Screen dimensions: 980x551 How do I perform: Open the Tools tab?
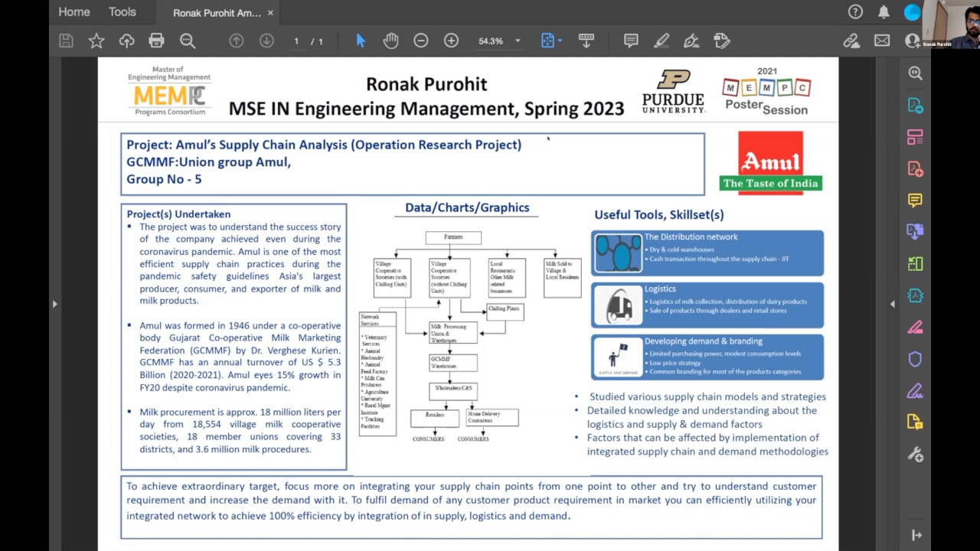pos(122,11)
